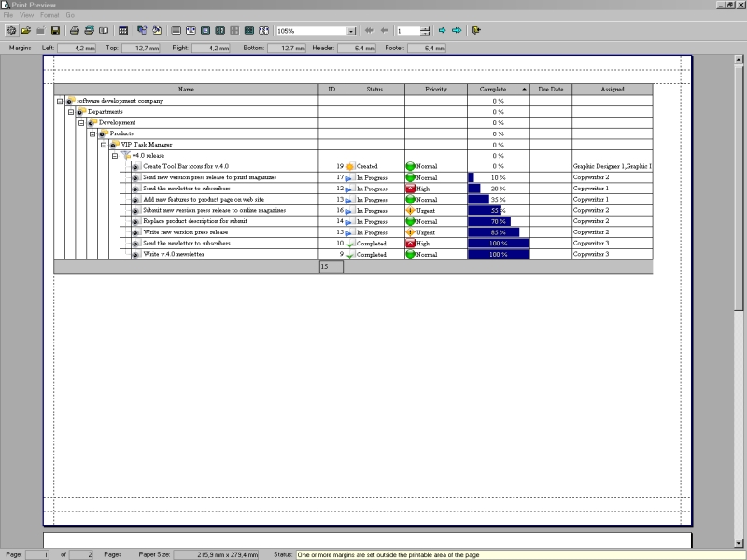Screen dimensions: 747x560
Task: Click the ID column header
Action: point(331,89)
